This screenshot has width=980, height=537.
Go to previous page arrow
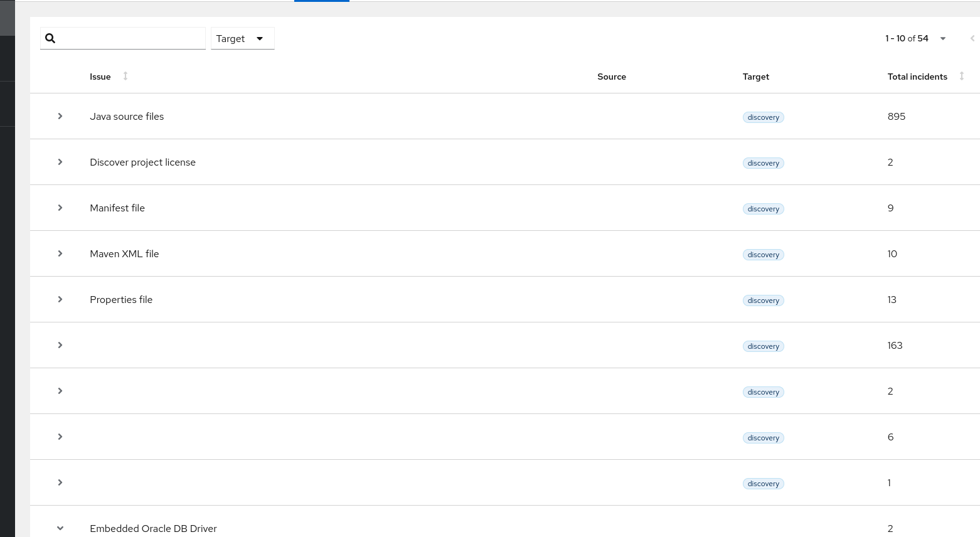pos(972,38)
